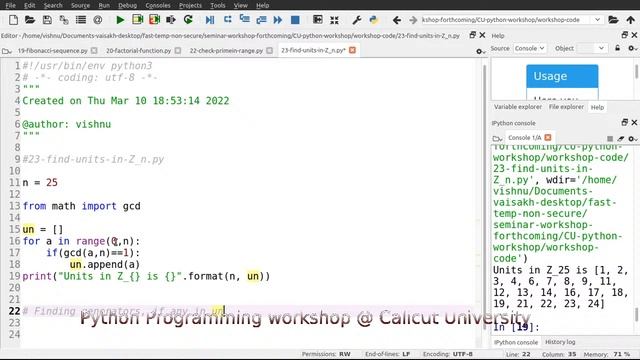Open the Consoles menu

tap(158, 5)
